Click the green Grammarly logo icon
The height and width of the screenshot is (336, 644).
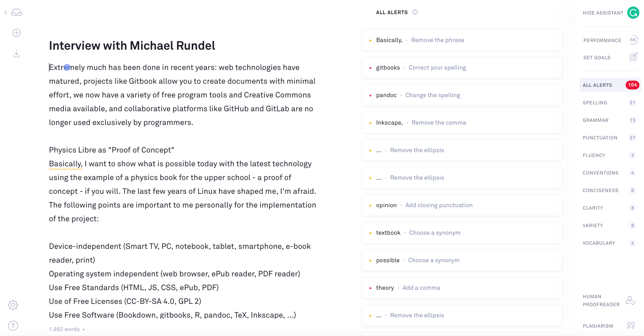633,13
